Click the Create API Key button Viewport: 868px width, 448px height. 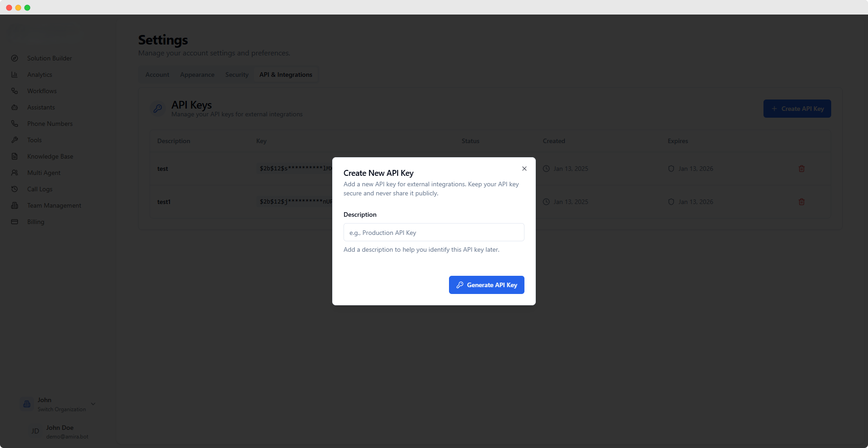click(797, 109)
